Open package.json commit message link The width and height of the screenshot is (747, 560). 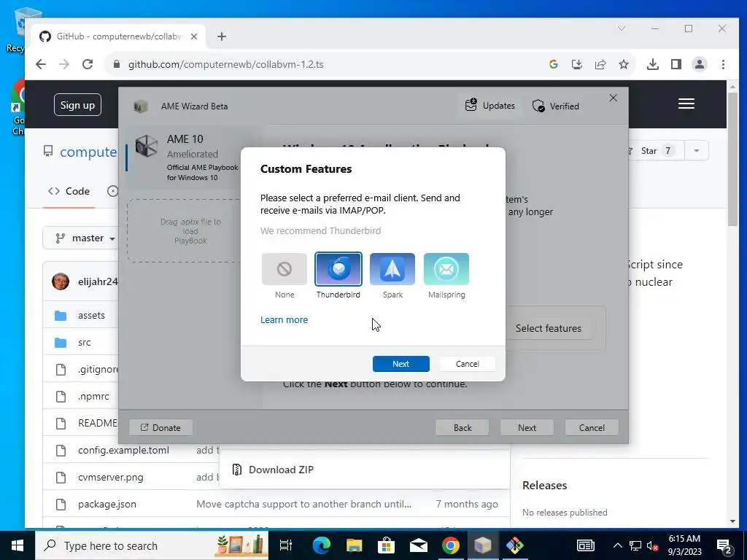304,504
